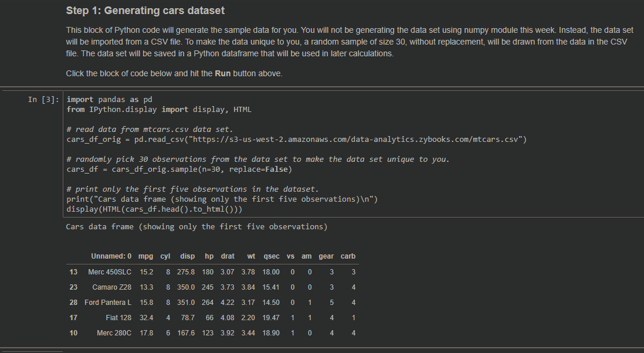The height and width of the screenshot is (353, 644).
Task: Click the 'drat' column header
Action: [x=228, y=256]
